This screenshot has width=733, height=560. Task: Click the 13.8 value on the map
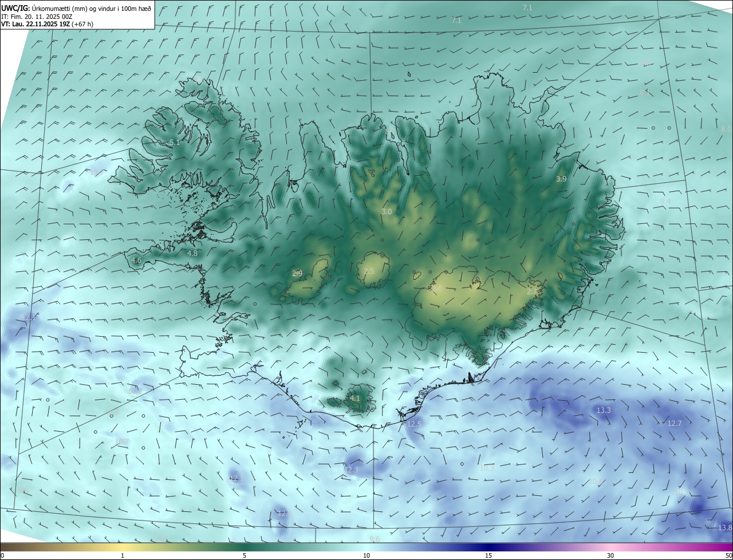(725, 527)
